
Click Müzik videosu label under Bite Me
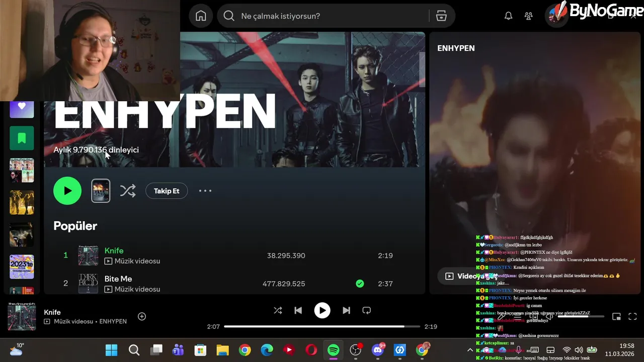137,289
